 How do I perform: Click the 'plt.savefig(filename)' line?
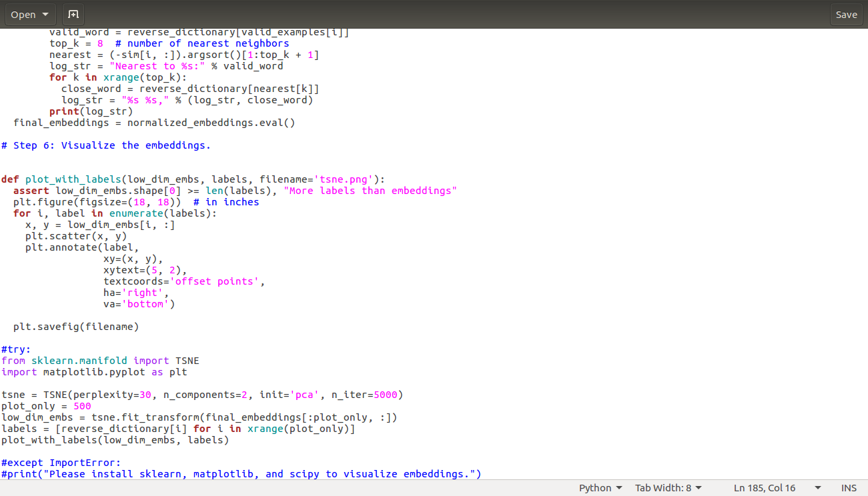click(76, 327)
